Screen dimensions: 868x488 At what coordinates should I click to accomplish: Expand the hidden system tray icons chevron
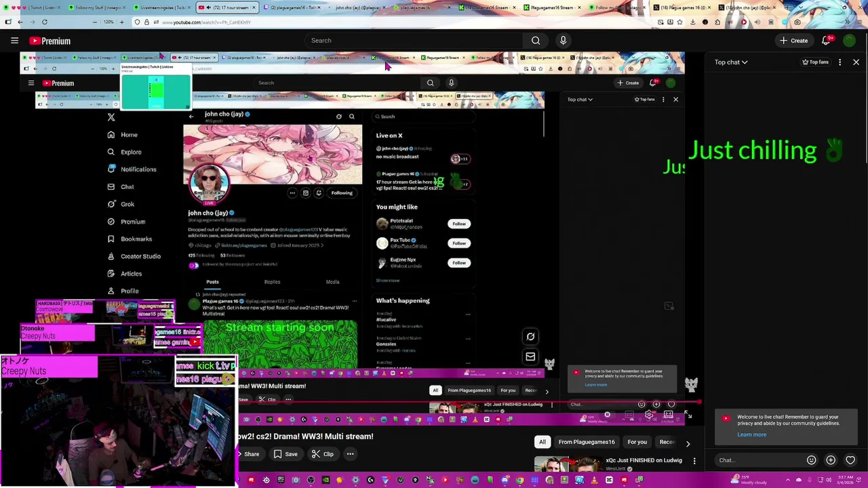(x=788, y=480)
